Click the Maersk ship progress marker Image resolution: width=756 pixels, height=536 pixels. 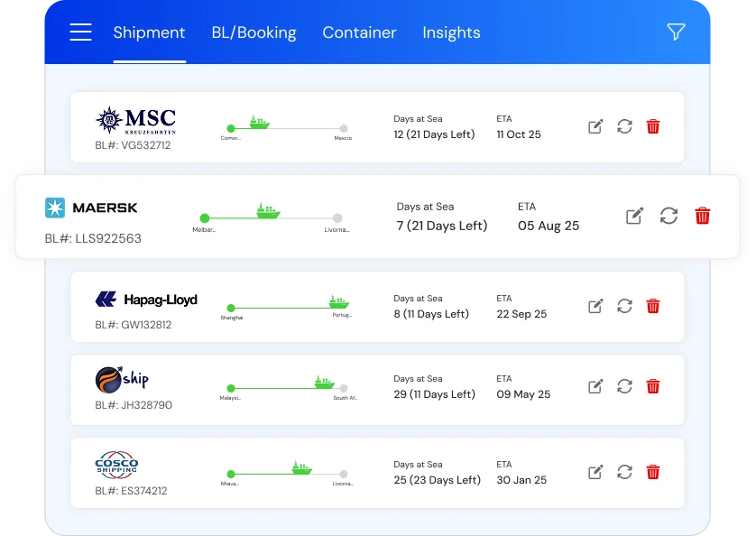pyautogui.click(x=268, y=211)
